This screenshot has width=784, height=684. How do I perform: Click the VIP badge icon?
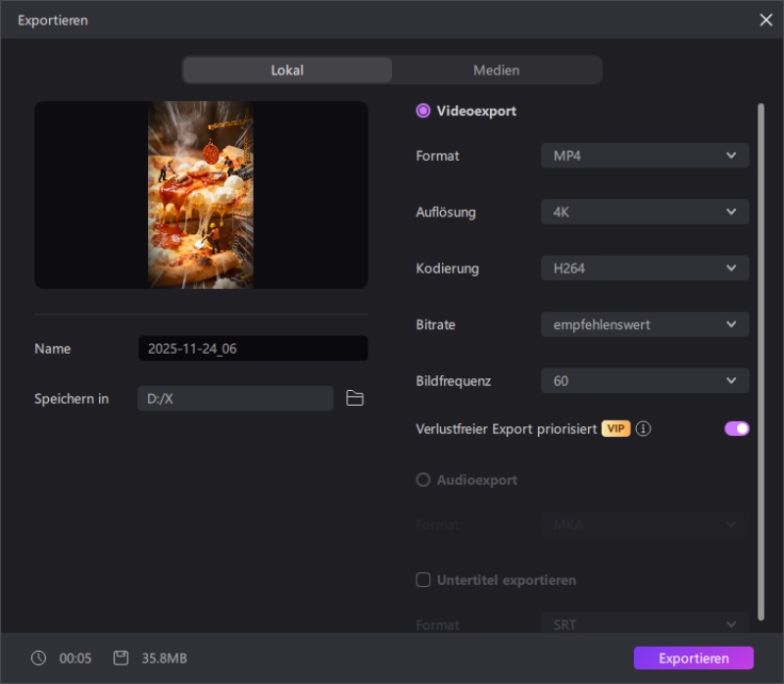click(x=615, y=428)
